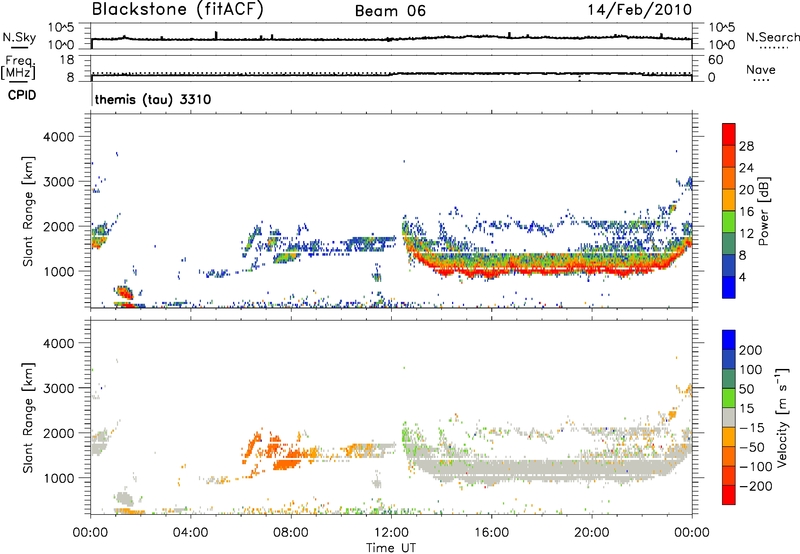Click the '20:00' time axis tick label
Viewport: 800px width, 554px height.
591,533
